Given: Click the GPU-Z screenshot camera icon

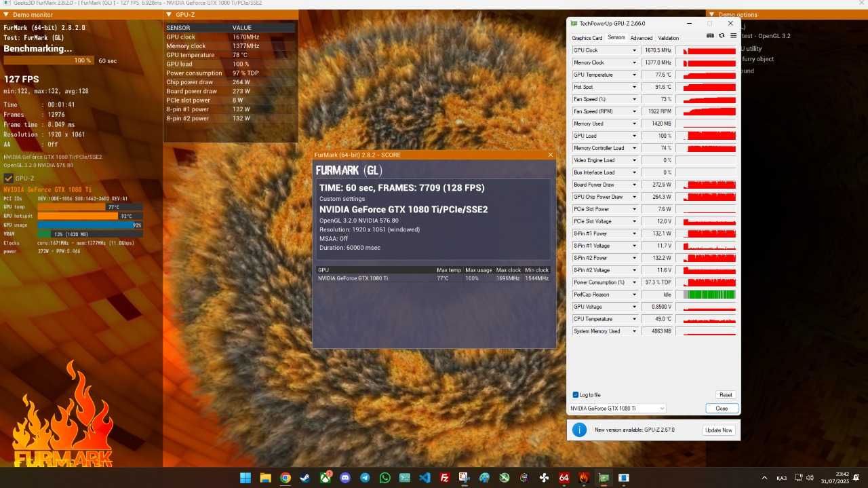Looking at the screenshot, I should point(710,35).
